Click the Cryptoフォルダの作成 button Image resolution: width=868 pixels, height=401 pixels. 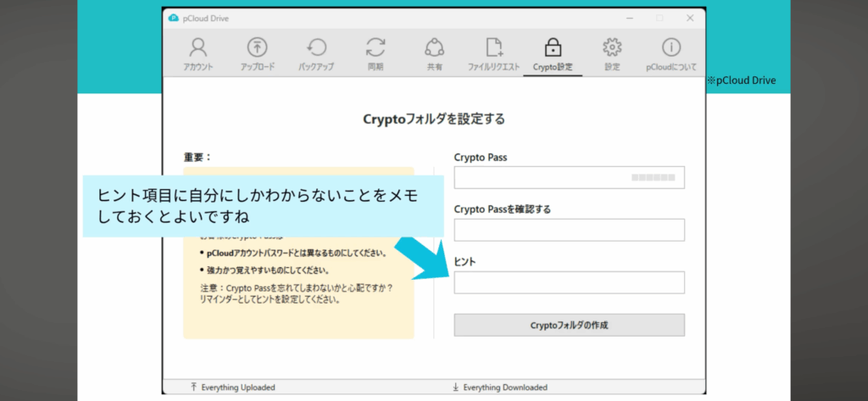point(569,325)
